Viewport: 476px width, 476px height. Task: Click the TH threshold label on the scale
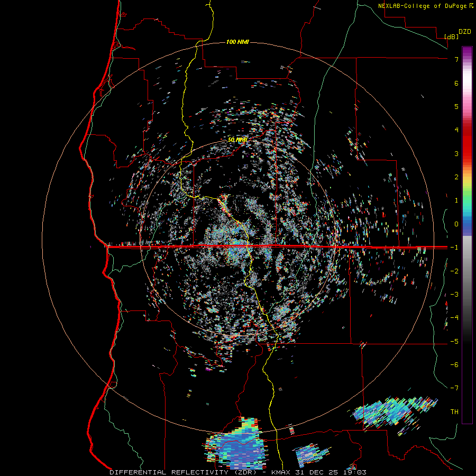click(454, 412)
